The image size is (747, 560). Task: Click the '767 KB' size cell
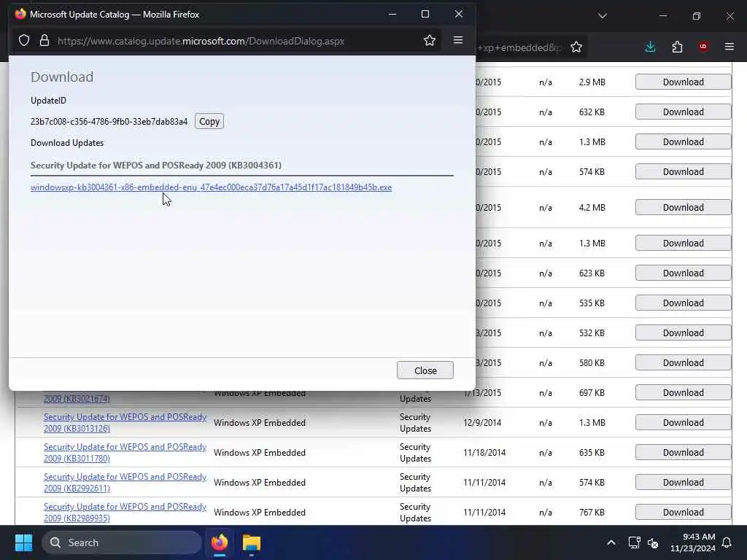(x=592, y=513)
